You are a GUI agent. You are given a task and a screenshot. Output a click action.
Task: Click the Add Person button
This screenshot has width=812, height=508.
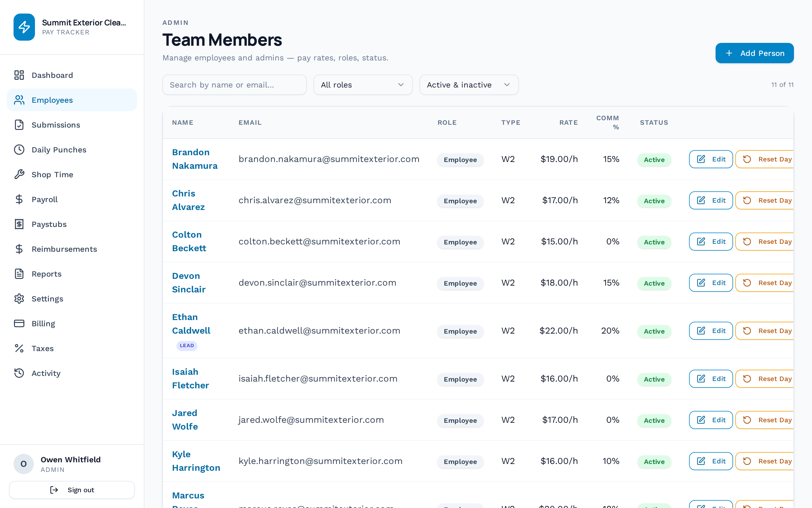click(x=754, y=53)
